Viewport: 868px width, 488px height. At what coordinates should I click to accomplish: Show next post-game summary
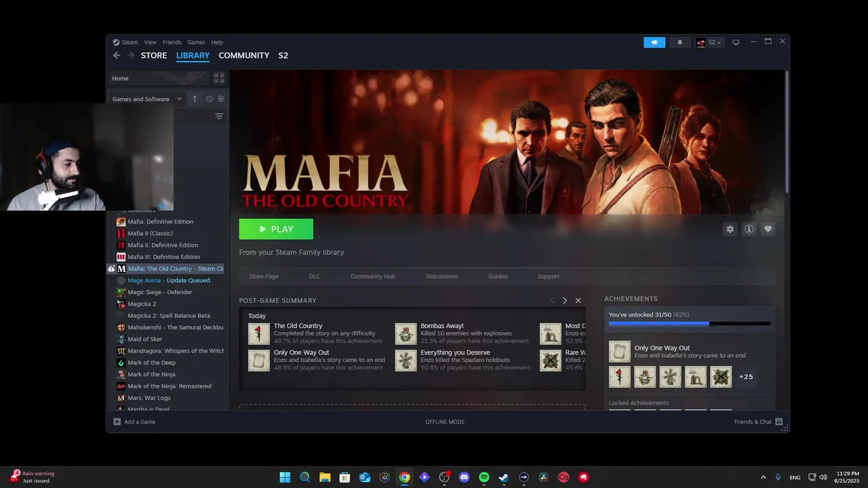565,300
